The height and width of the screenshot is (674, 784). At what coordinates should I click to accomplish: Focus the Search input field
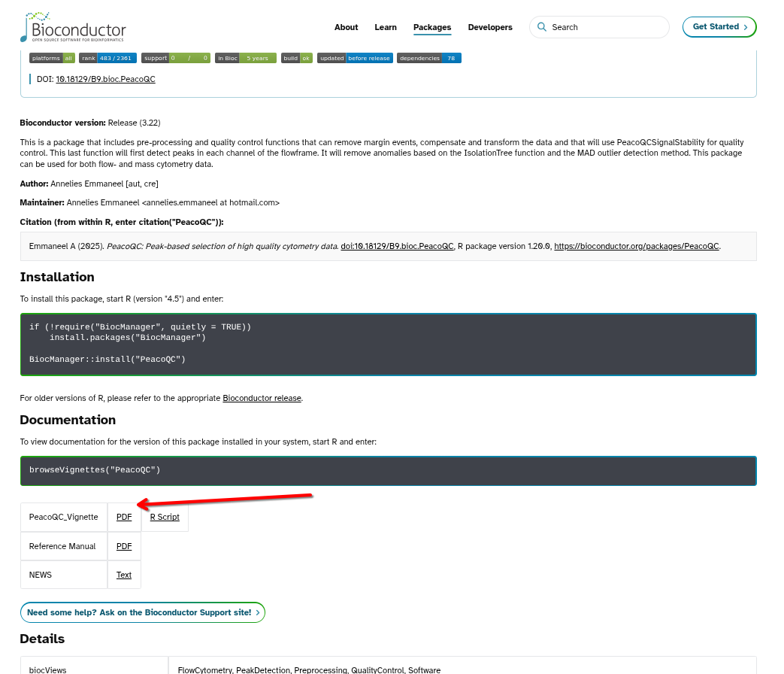click(605, 27)
